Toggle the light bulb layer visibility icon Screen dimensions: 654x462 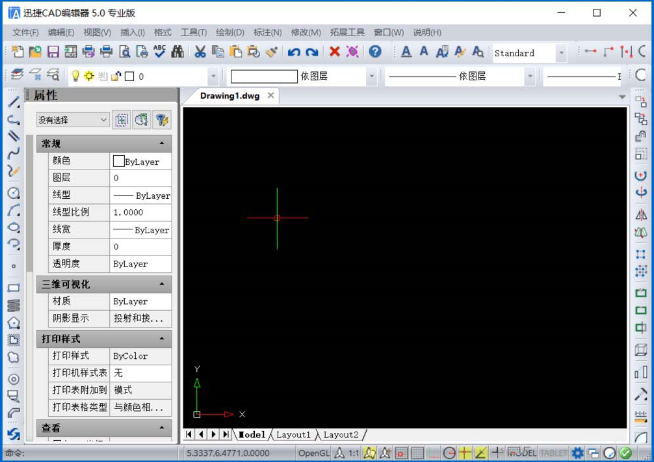tap(75, 76)
